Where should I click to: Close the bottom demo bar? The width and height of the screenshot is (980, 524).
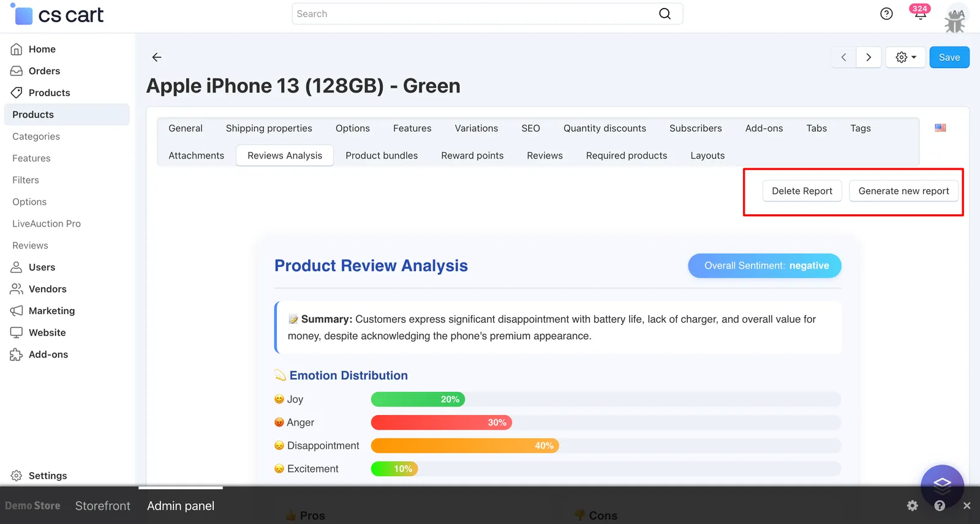tap(967, 506)
